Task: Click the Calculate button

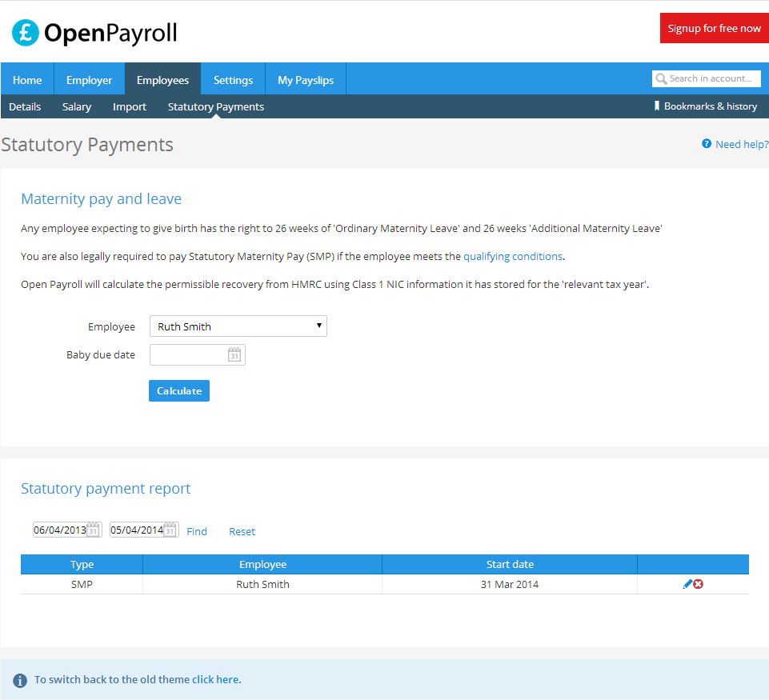Action: point(179,390)
